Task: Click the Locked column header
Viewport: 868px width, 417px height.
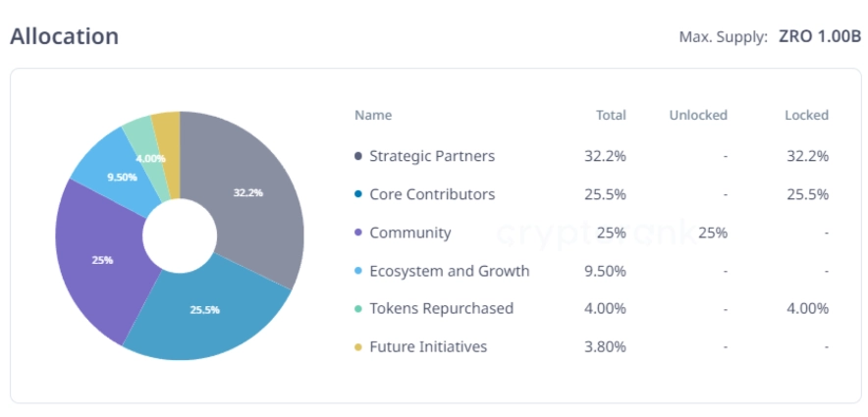Action: [806, 115]
